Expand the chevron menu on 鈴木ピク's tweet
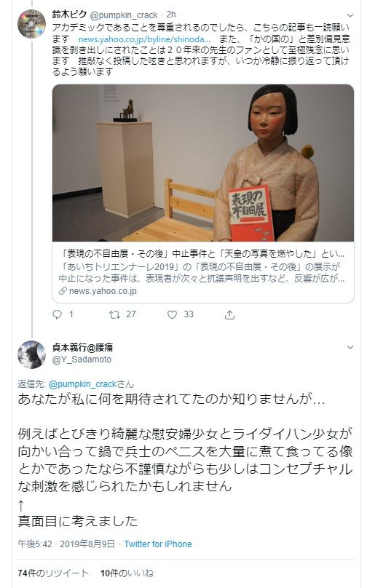The image size is (367, 588). pos(350,16)
